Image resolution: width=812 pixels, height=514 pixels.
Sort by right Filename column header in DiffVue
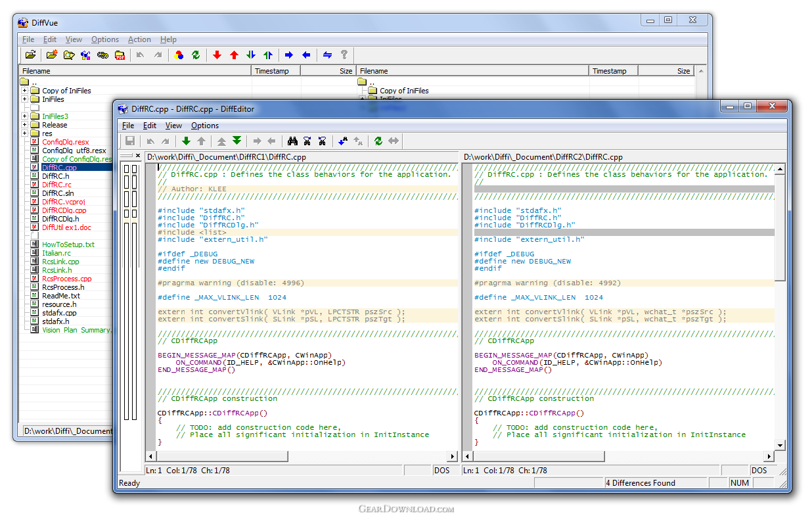tap(472, 71)
